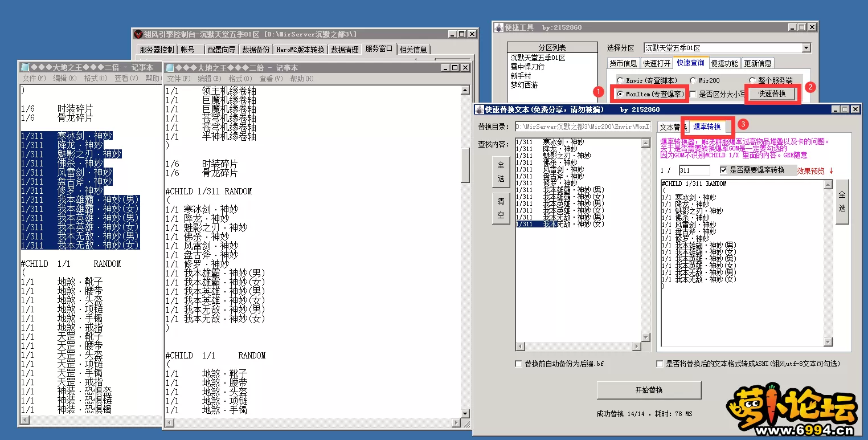Open 格式(O) menu in rear Notepad window
This screenshot has width=868, height=440.
95,78
